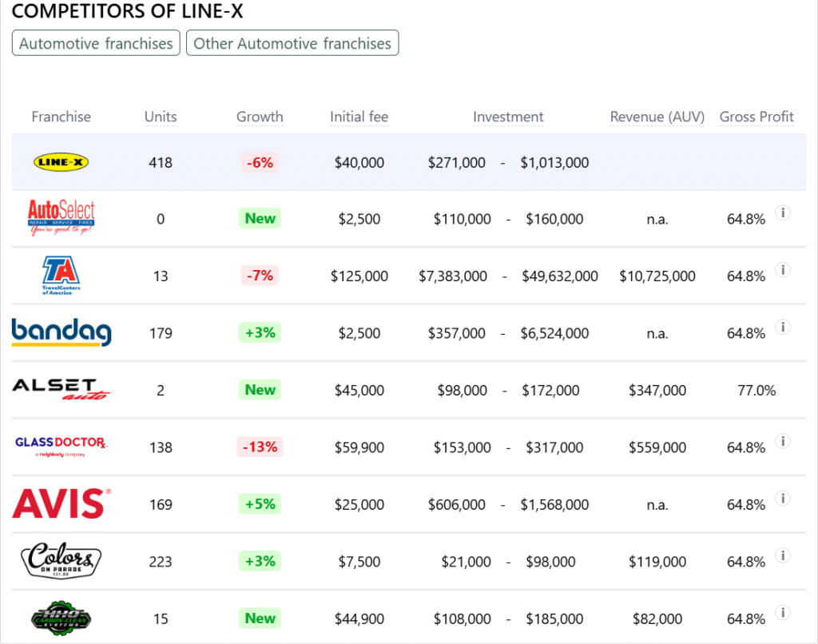The width and height of the screenshot is (818, 644).
Task: Click the $40,000 initial fee
Action: coord(359,163)
